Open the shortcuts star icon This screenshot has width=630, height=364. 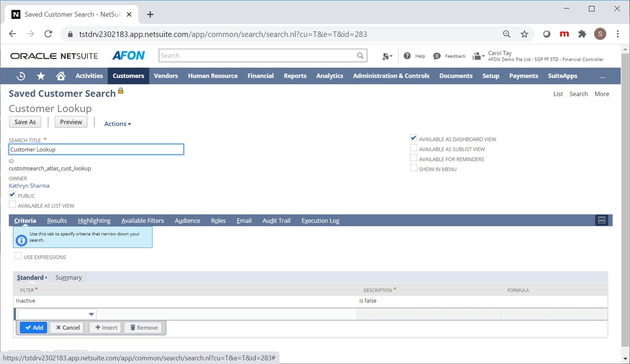(x=41, y=76)
